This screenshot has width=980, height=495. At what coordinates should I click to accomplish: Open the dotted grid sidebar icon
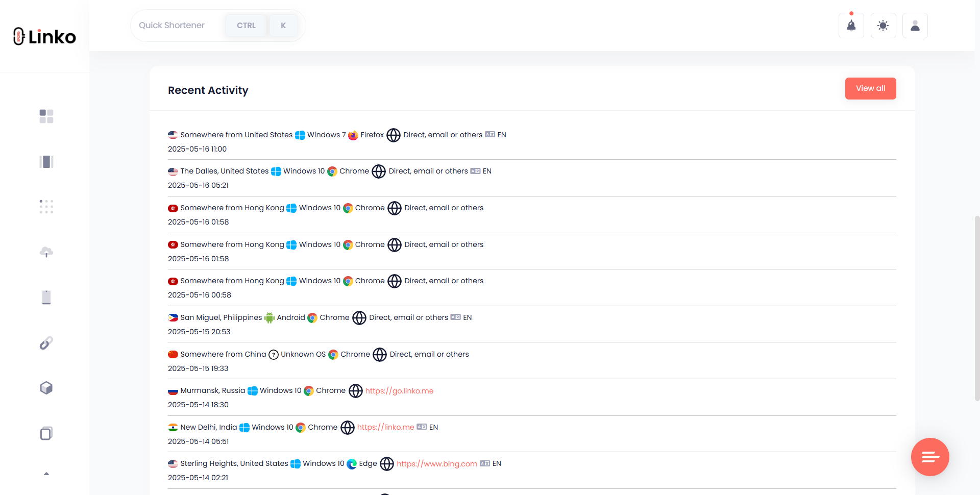46,207
